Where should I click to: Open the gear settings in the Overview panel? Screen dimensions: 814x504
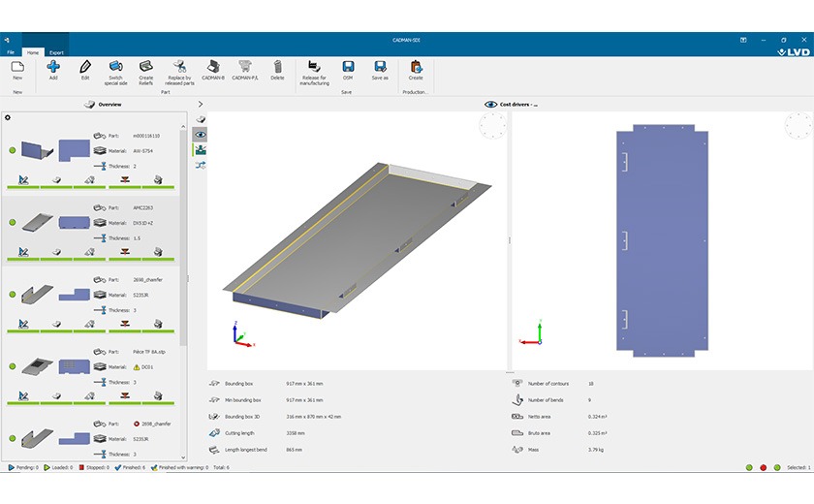click(8, 118)
